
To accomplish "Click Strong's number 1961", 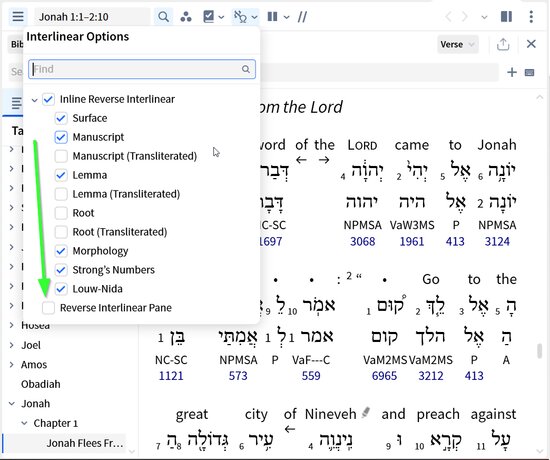I will click(x=412, y=241).
